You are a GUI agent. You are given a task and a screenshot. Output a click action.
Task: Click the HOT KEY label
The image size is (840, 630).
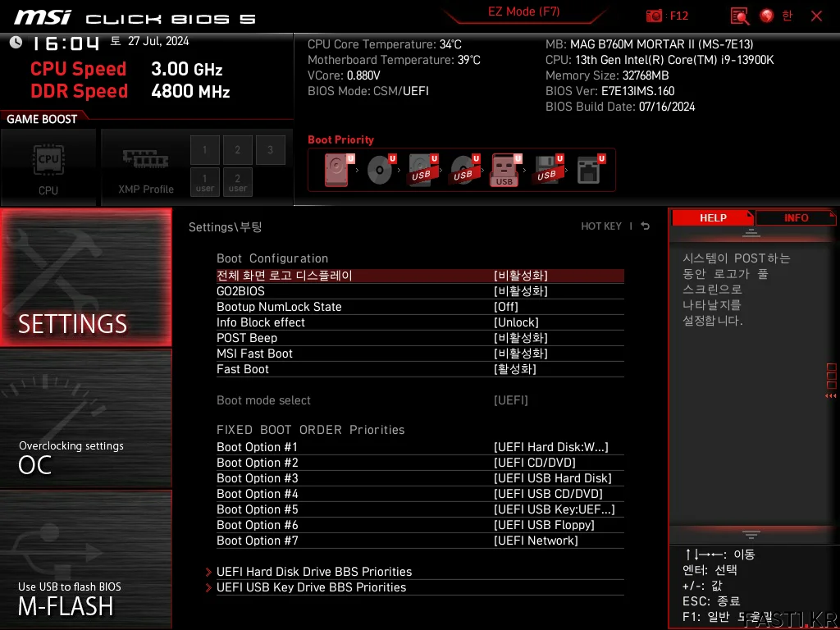(601, 226)
